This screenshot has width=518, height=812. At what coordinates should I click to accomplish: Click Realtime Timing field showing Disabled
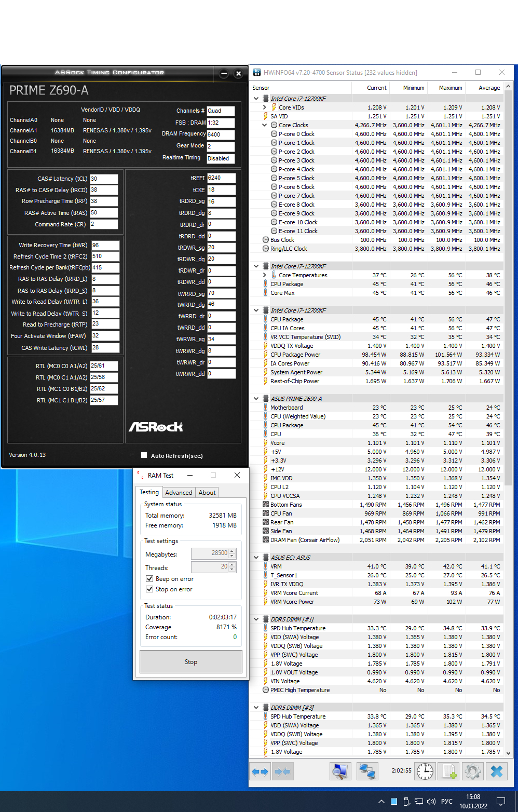(221, 158)
